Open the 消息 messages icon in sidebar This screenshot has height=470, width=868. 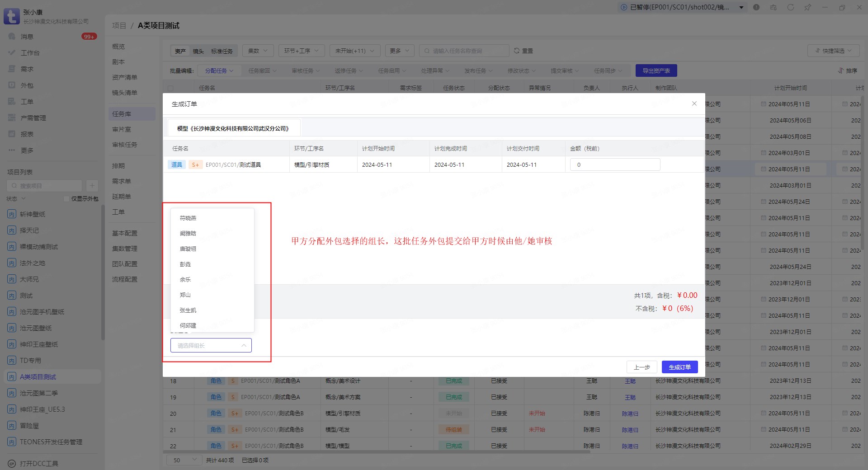point(12,37)
